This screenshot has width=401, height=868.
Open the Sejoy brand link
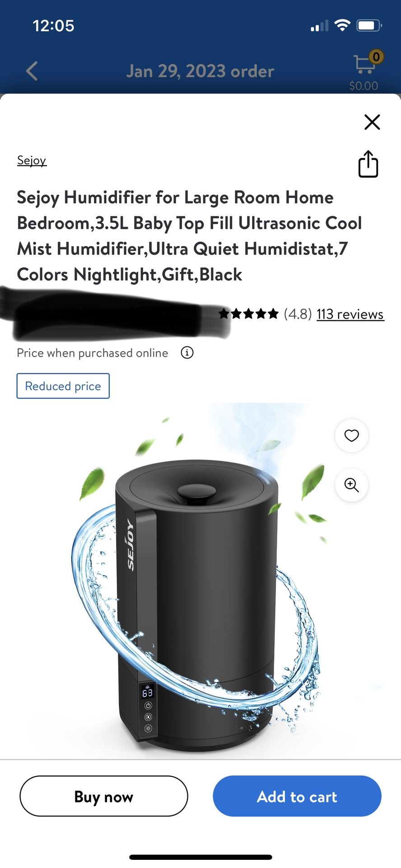click(x=32, y=160)
